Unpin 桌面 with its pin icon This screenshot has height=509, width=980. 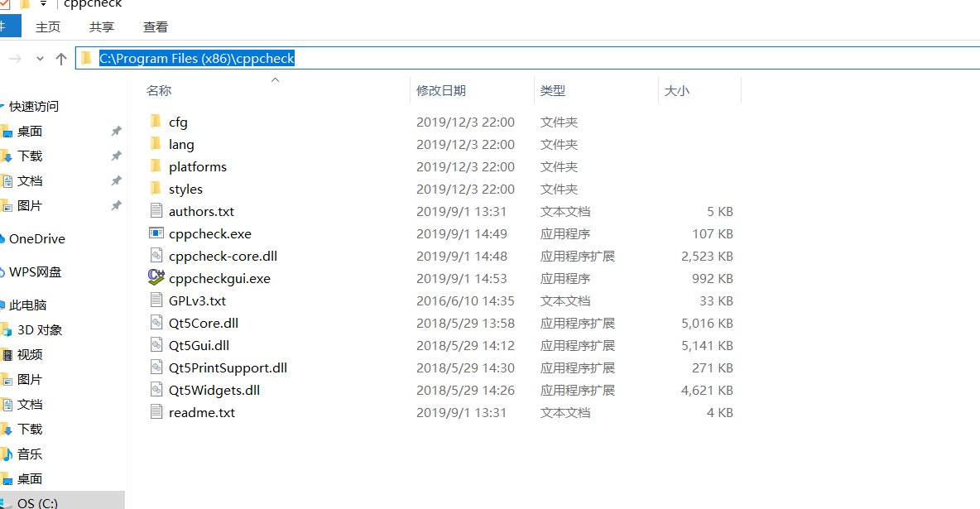coord(116,132)
